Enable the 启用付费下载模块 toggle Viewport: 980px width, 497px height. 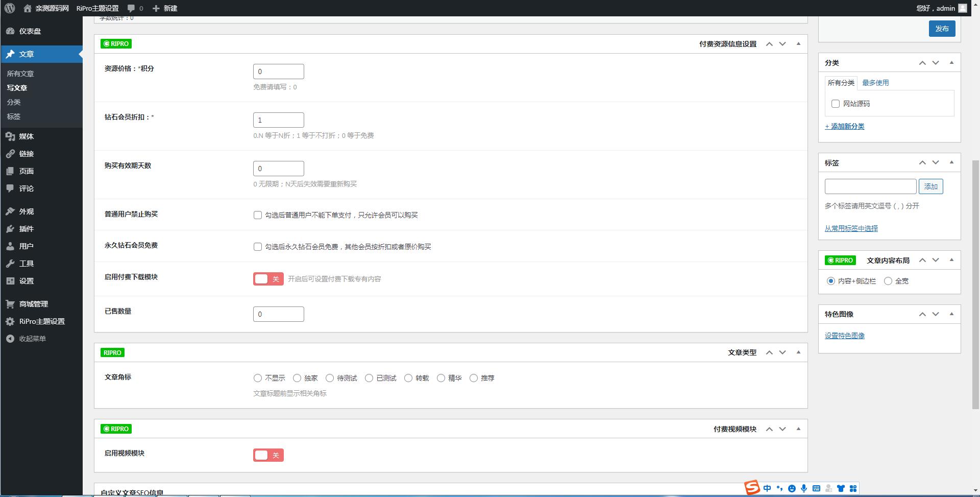[268, 279]
